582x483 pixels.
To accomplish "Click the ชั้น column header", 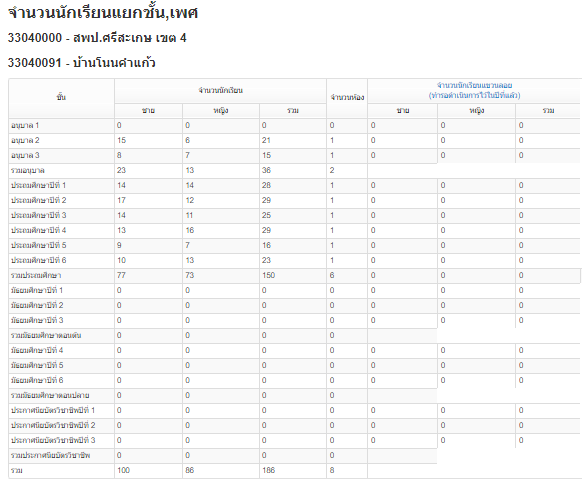I will pos(61,97).
